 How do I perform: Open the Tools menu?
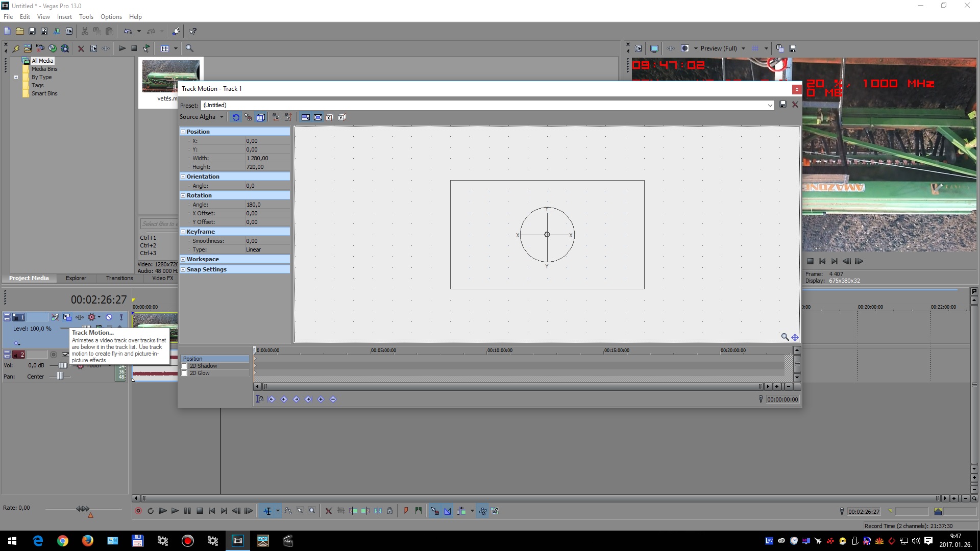tap(86, 17)
